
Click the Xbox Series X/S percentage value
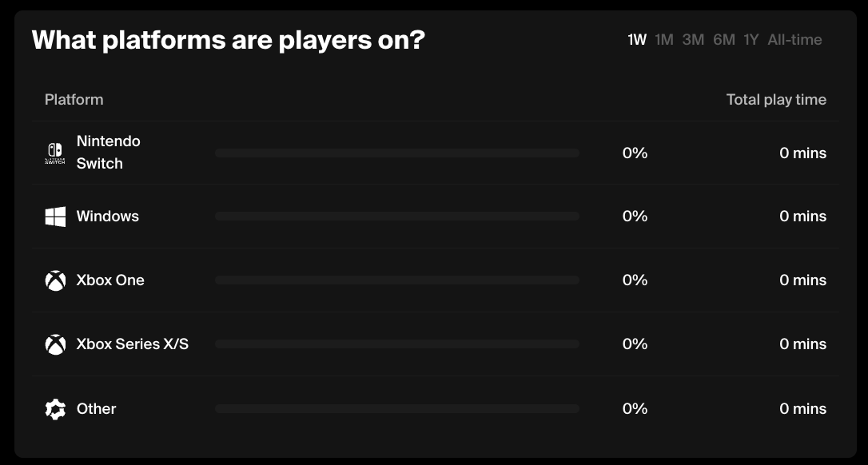click(x=635, y=344)
